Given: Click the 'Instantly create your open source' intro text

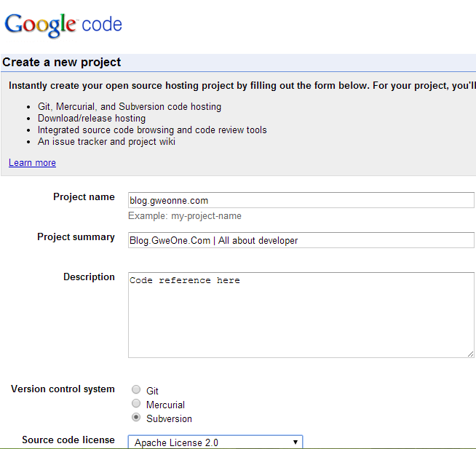Looking at the screenshot, I should pyautogui.click(x=242, y=86).
